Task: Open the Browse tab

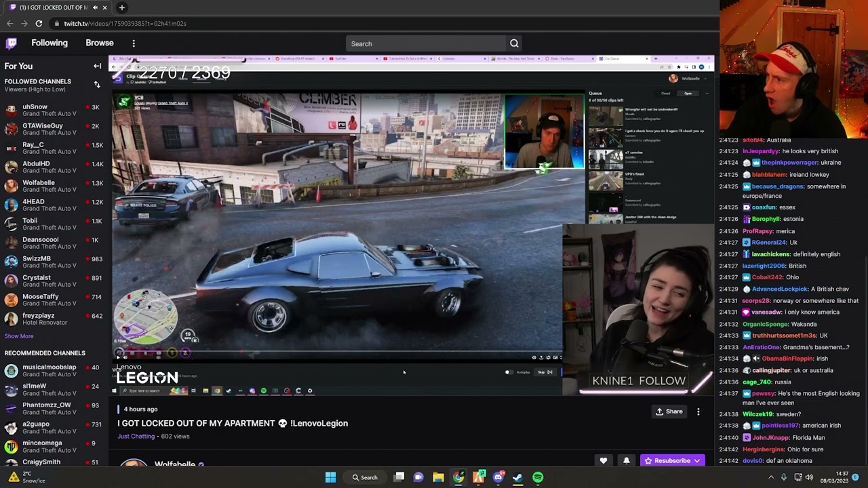Action: click(100, 43)
